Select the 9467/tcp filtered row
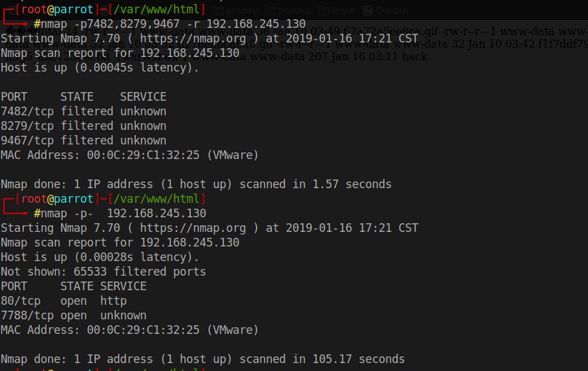The image size is (588, 371). click(84, 140)
